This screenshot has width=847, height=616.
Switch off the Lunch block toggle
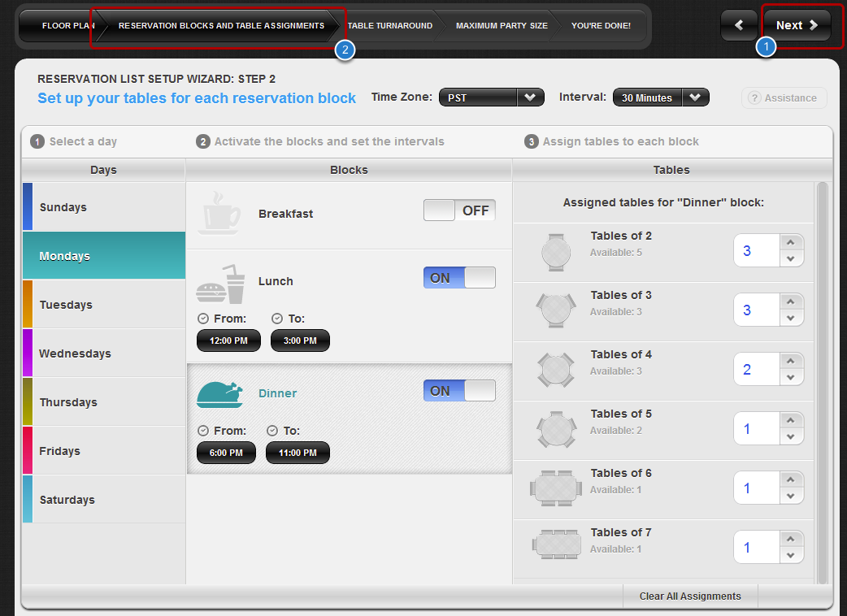click(459, 278)
